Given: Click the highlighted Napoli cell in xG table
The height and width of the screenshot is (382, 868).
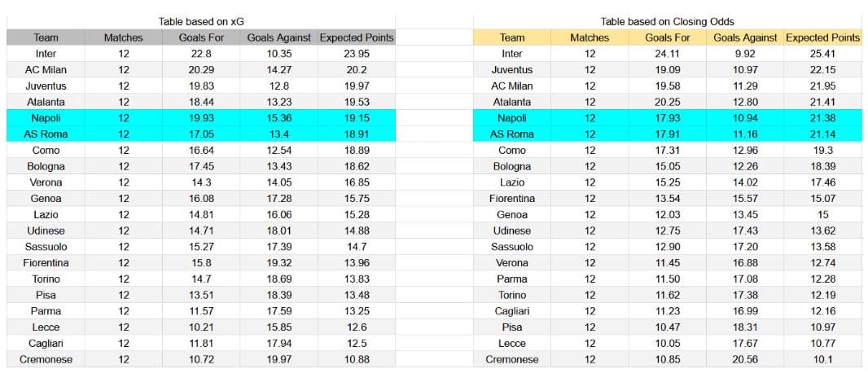Looking at the screenshot, I should 46,118.
